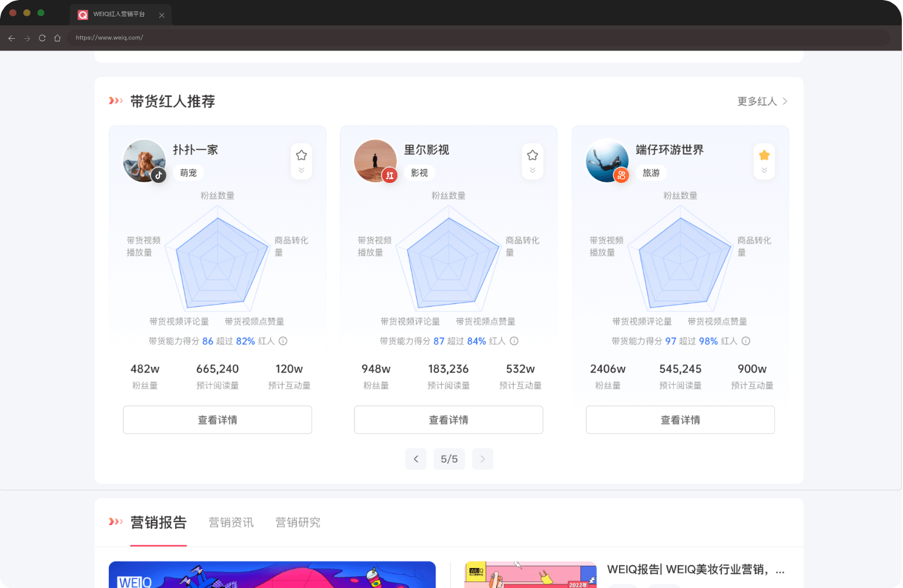Favorite 里尔影视 with the star
Image resolution: width=903 pixels, height=588 pixels.
coord(533,155)
